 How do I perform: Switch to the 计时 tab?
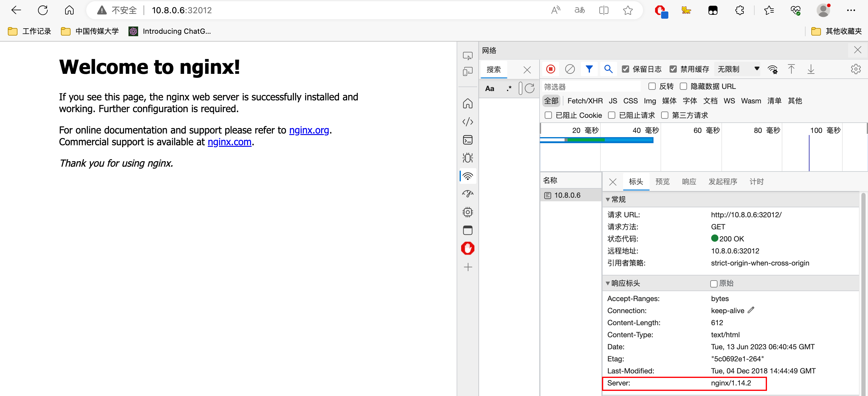click(x=756, y=181)
